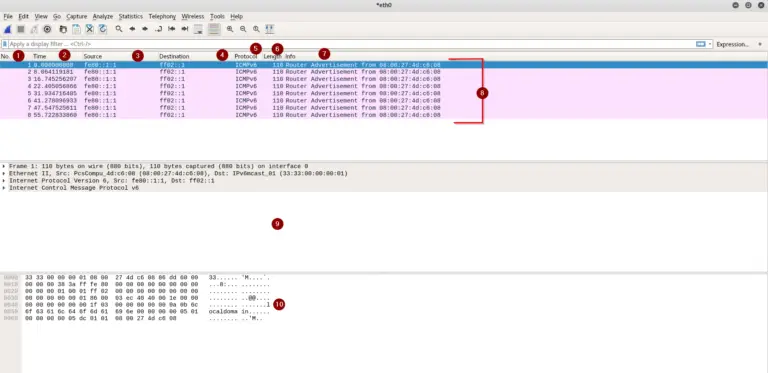Select packet 7 at time 47.547525011
This screenshot has width=768, height=373.
coord(384,108)
